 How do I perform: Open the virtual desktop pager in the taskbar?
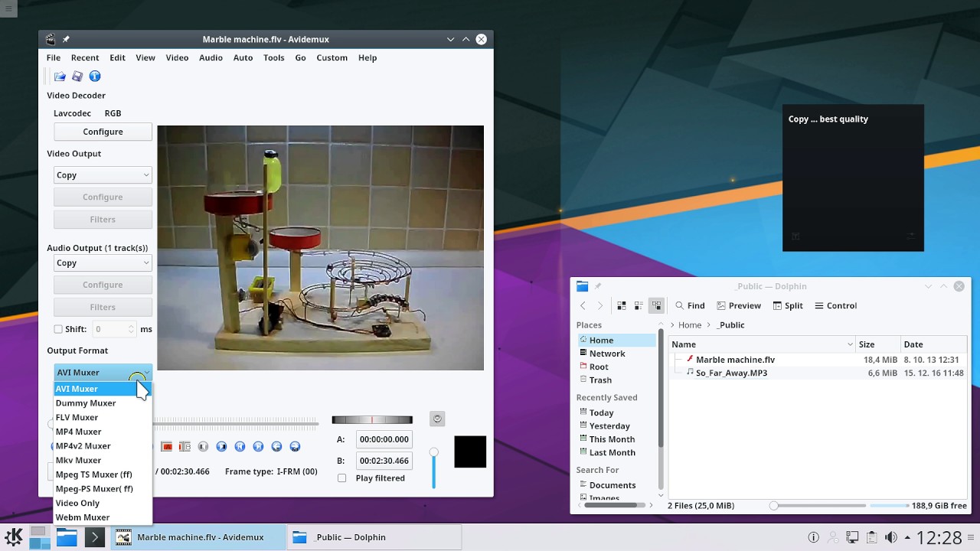pos(39,537)
